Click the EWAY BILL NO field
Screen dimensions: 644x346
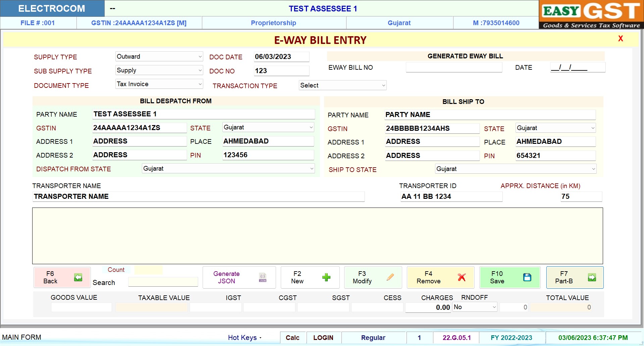point(453,67)
